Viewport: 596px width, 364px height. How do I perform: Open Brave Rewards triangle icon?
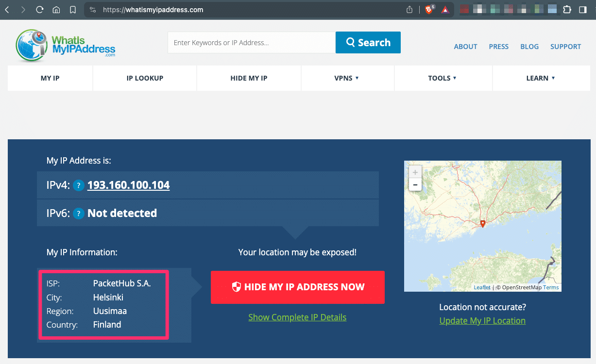point(445,9)
